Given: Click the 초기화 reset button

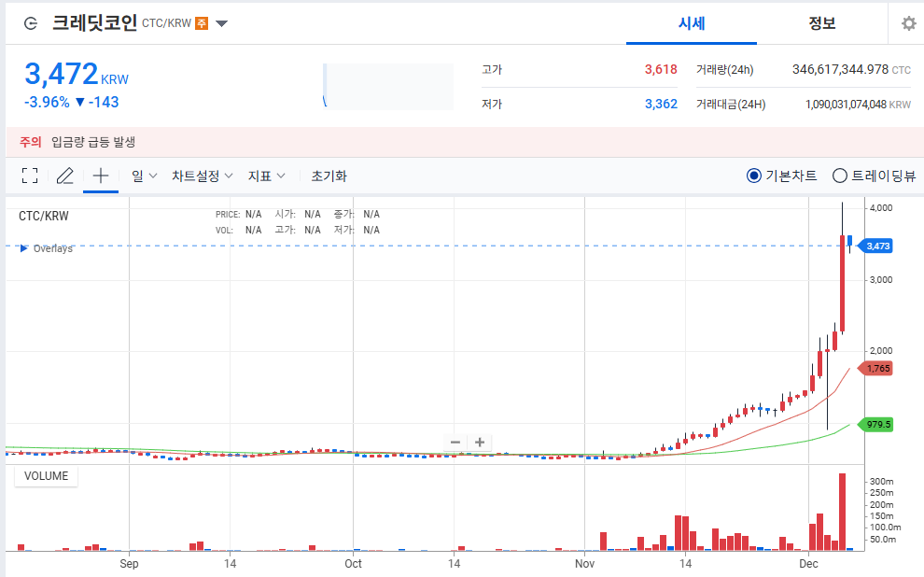Looking at the screenshot, I should click(x=329, y=176).
